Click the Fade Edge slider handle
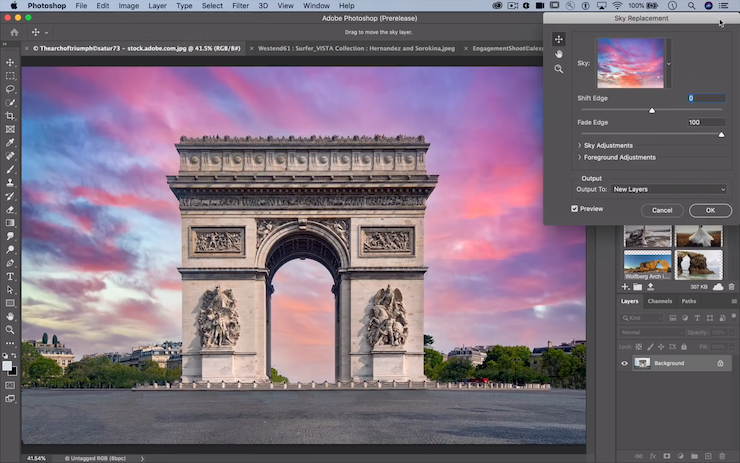The height and width of the screenshot is (463, 740). (x=721, y=134)
